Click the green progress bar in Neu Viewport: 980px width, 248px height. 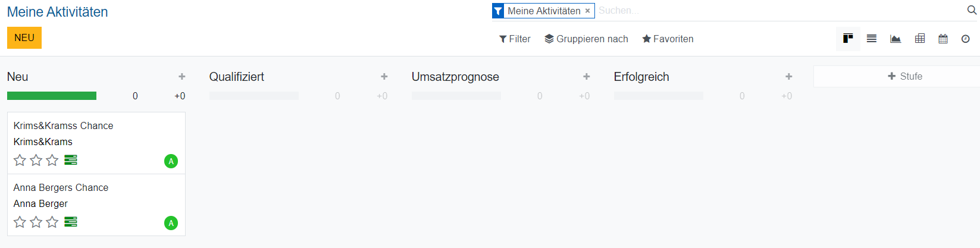pyautogui.click(x=52, y=96)
